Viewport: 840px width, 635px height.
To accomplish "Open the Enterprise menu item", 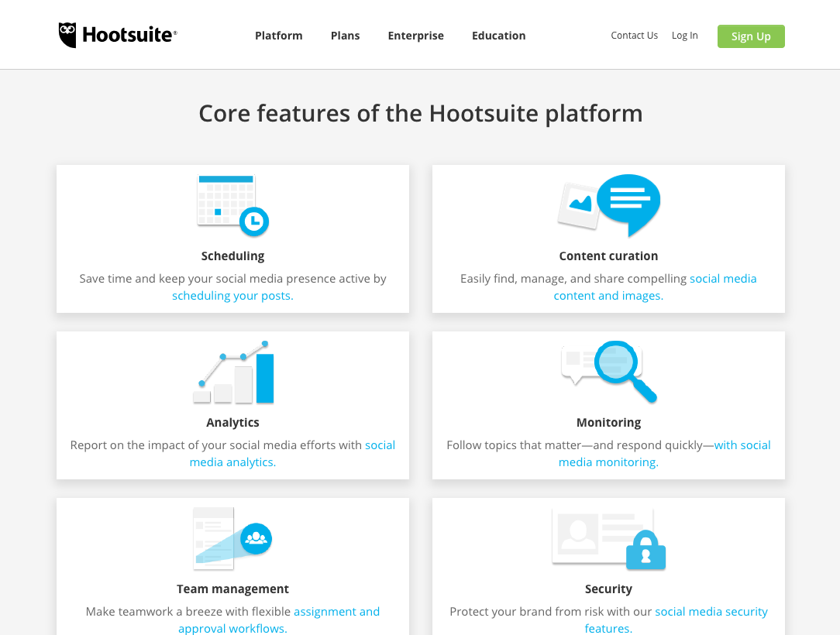I will 415,36.
